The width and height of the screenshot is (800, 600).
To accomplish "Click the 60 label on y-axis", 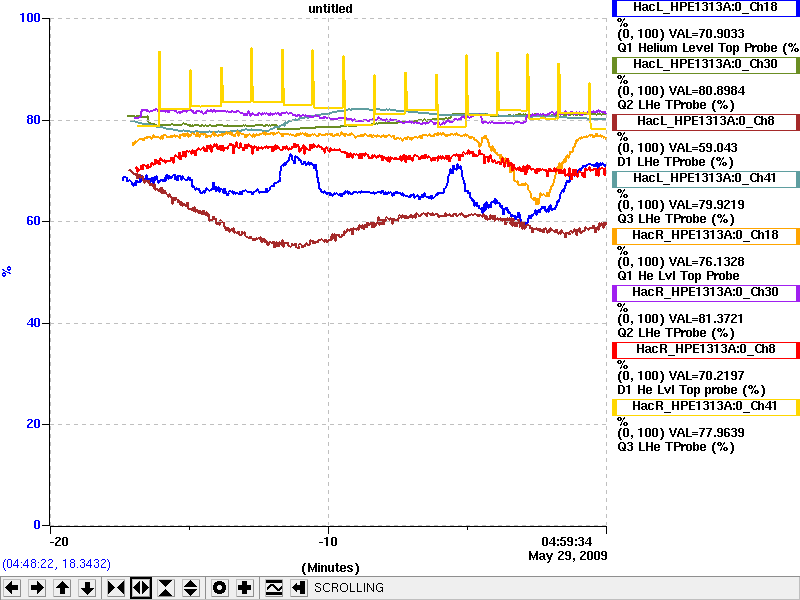I will 33,221.
